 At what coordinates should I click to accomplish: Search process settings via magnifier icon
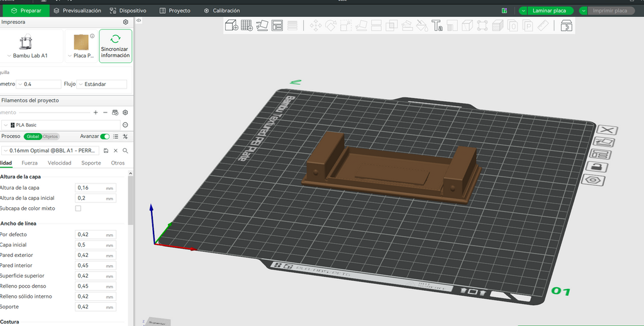125,151
